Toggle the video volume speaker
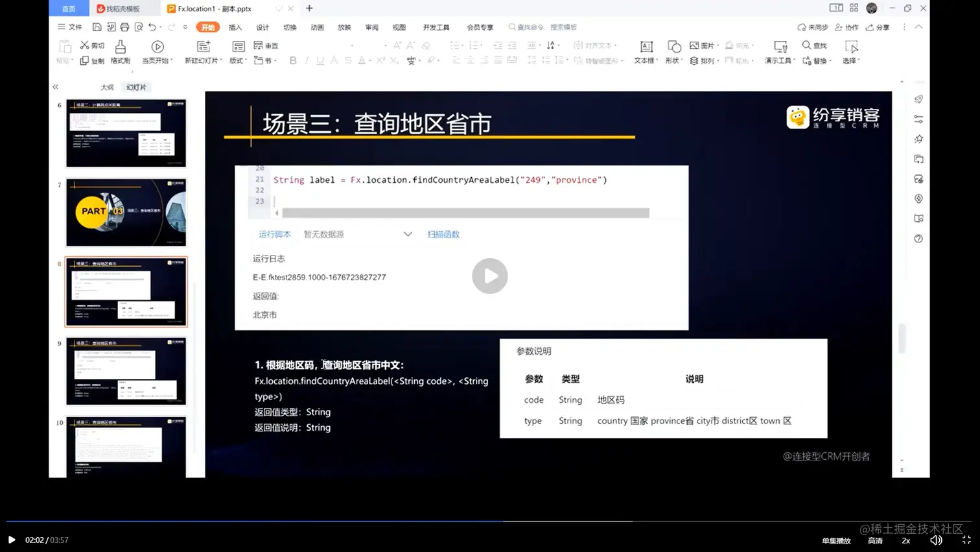Image resolution: width=980 pixels, height=552 pixels. click(x=936, y=540)
